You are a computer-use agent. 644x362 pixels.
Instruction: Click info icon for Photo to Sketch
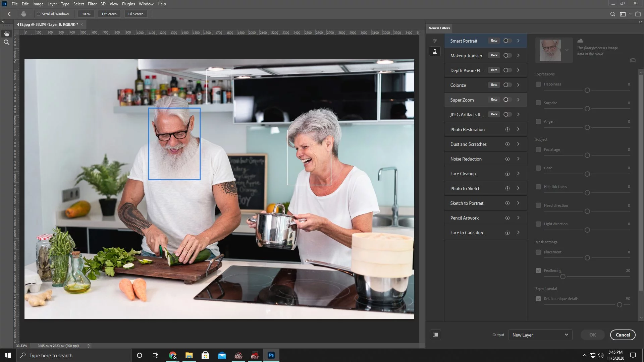coord(507,188)
